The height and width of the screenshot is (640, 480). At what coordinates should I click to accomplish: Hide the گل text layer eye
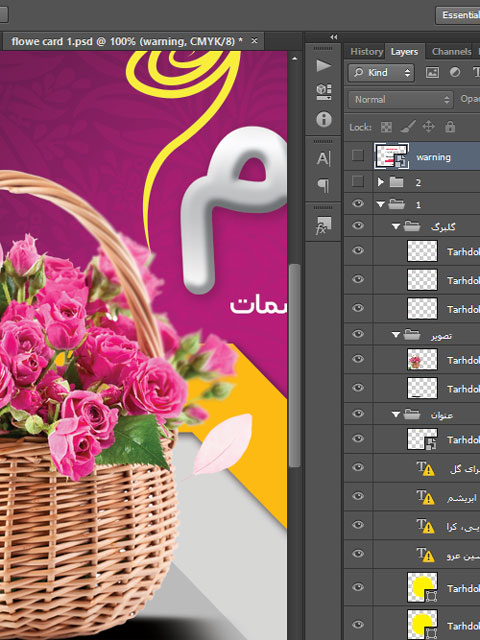358,467
